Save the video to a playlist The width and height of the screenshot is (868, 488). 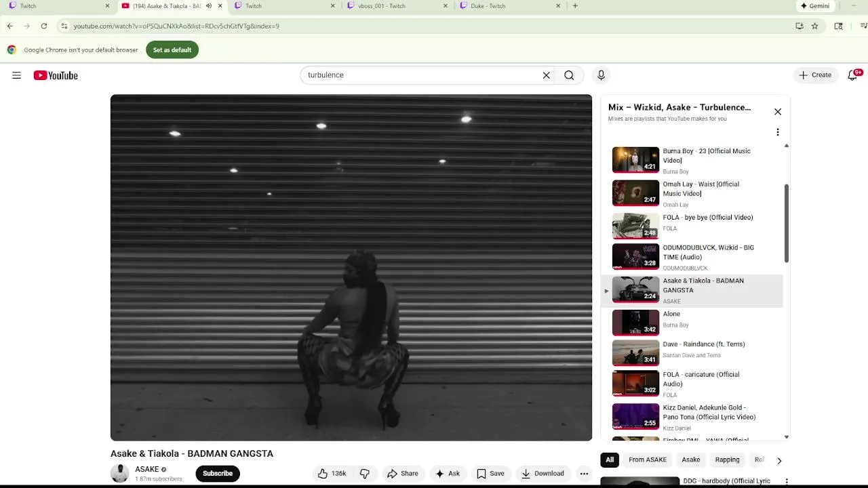coord(490,473)
